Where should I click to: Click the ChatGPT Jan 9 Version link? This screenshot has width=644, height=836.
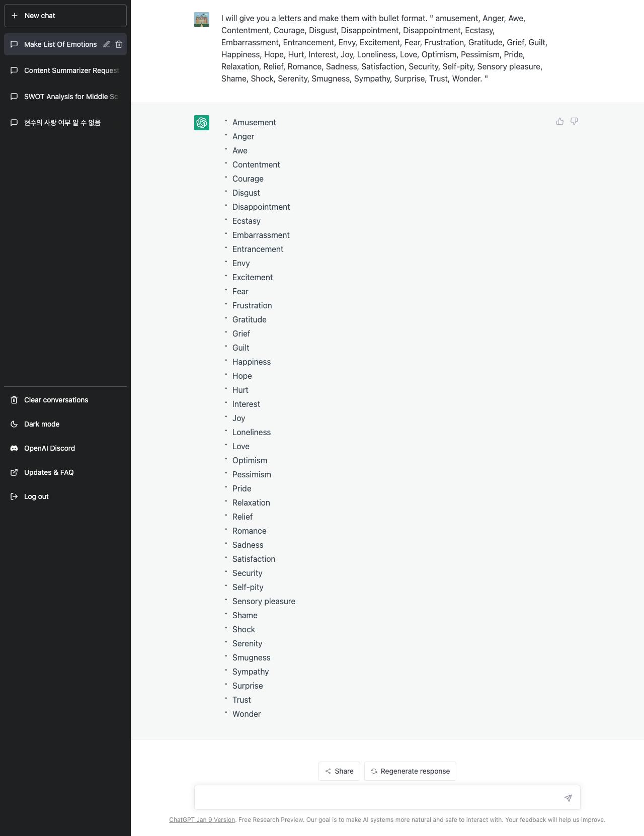[x=202, y=819]
